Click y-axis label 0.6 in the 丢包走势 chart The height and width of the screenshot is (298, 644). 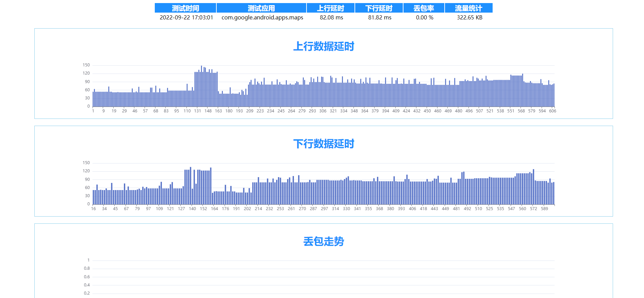(87, 277)
